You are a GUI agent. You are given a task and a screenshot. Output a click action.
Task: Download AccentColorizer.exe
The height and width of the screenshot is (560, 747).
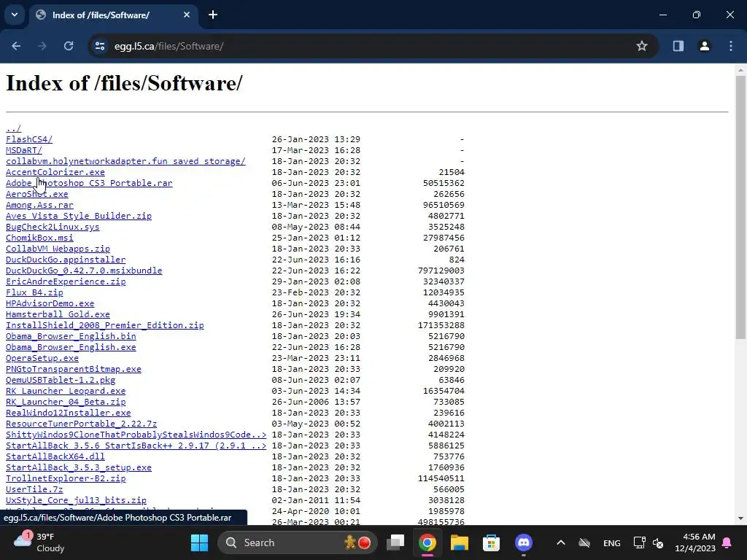(55, 172)
